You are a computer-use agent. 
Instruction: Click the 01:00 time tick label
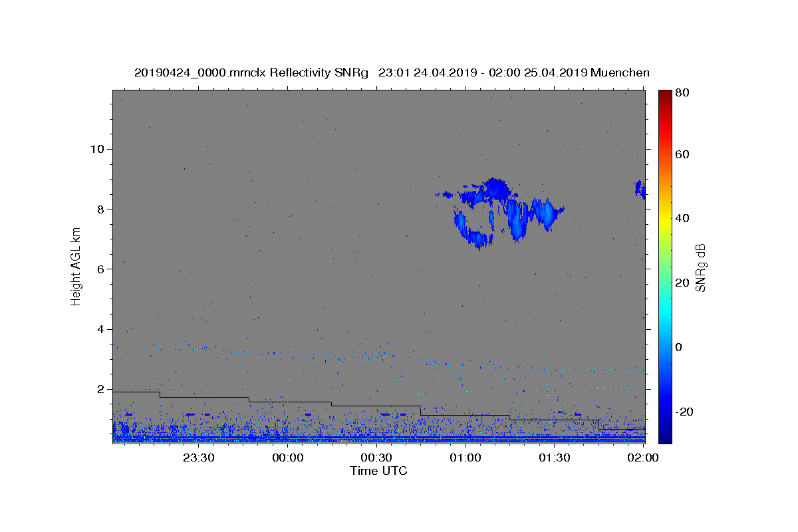click(465, 458)
